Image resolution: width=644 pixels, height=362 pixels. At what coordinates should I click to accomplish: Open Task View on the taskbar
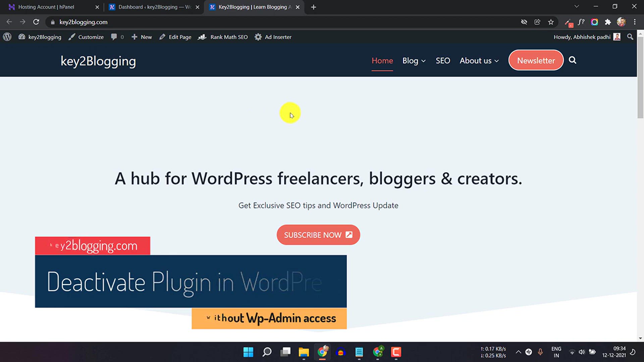click(285, 352)
